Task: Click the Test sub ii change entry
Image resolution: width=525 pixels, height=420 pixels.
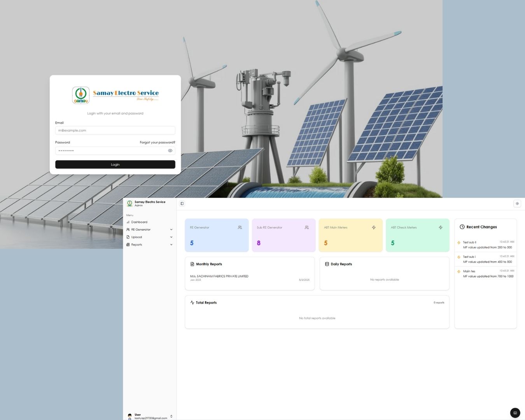Action: pos(486,245)
